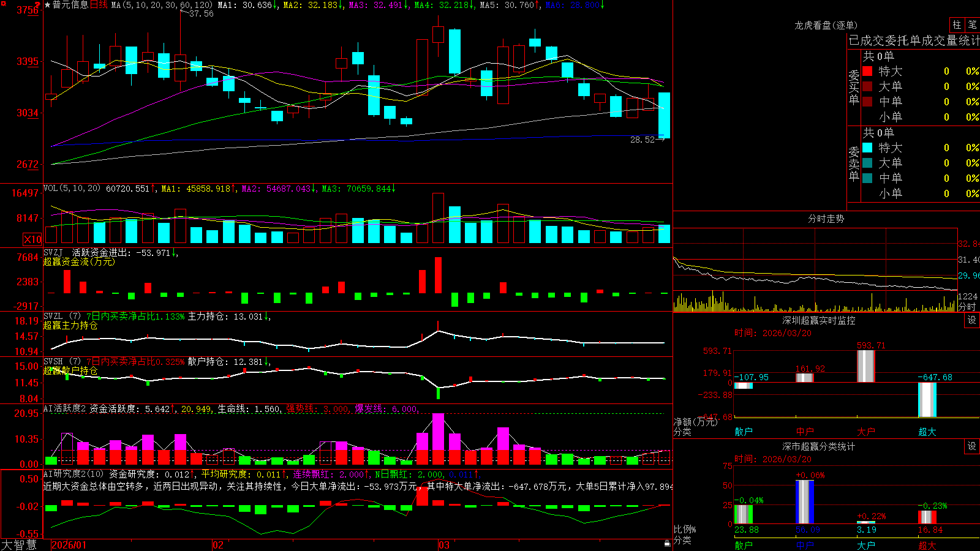Click the 活跃资金进出: -53.971 value

pyautogui.click(x=121, y=253)
